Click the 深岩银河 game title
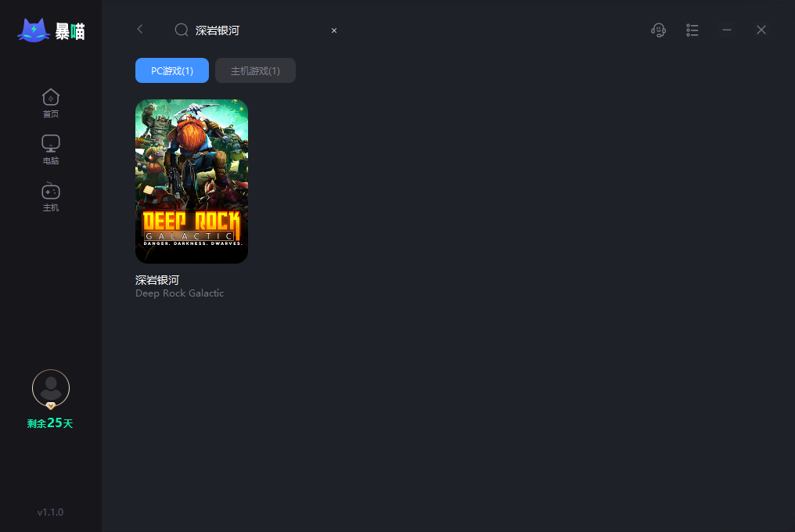This screenshot has width=795, height=532. click(x=157, y=280)
